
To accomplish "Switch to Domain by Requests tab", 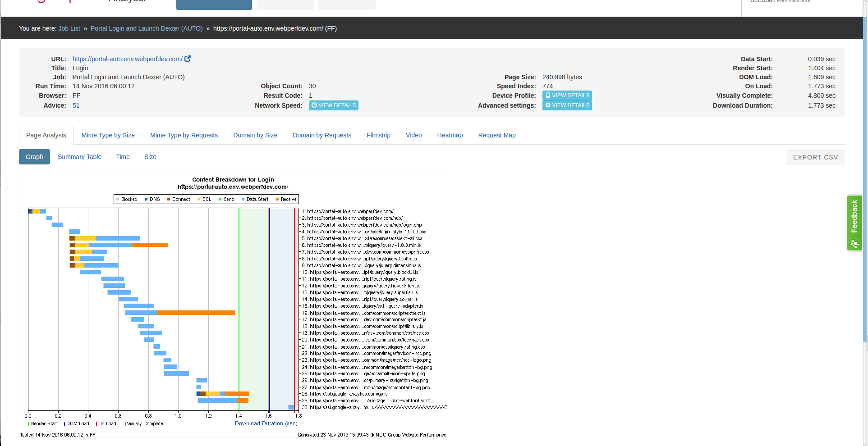I will pyautogui.click(x=322, y=135).
